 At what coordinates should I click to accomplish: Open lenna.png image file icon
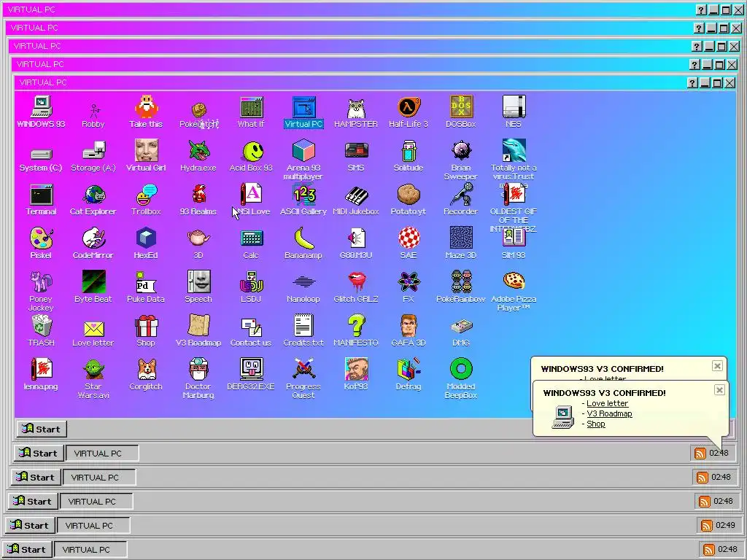(41, 376)
